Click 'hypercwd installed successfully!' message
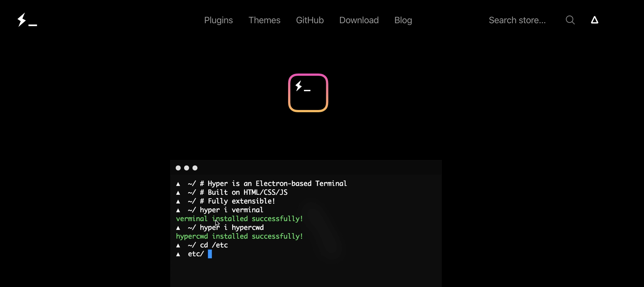Viewport: 644px width, 287px height. (239, 236)
